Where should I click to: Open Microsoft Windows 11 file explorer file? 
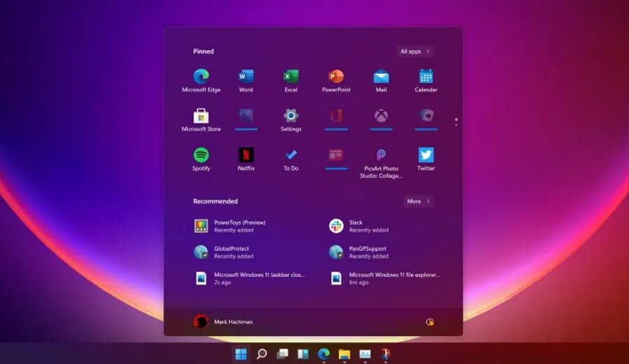pyautogui.click(x=384, y=278)
